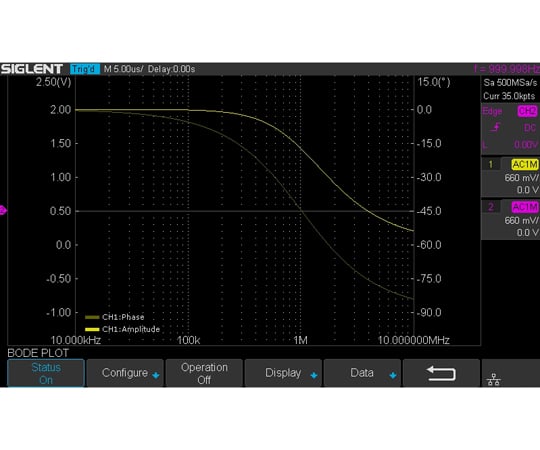Expand the Data submenu
Image resolution: width=540 pixels, height=450 pixels.
tap(362, 373)
